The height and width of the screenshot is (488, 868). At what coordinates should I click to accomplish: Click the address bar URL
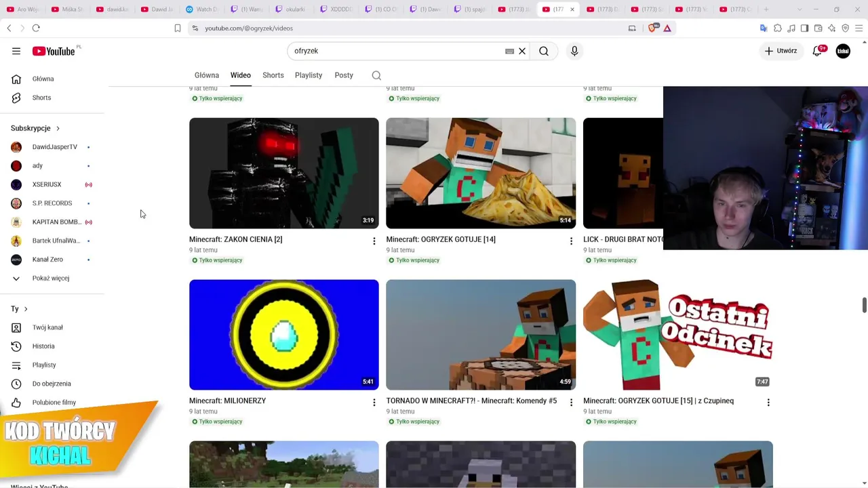tap(249, 28)
